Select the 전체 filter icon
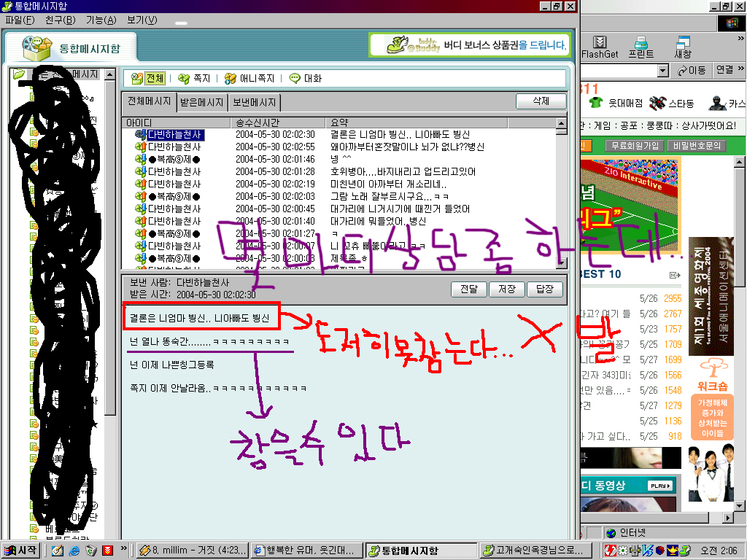Screen dimensions: 747x560 pos(137,79)
